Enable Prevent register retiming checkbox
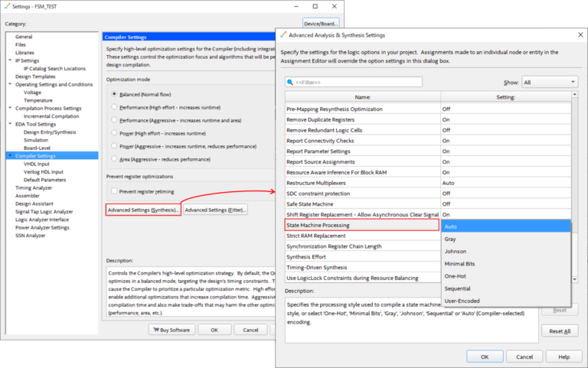 [115, 190]
